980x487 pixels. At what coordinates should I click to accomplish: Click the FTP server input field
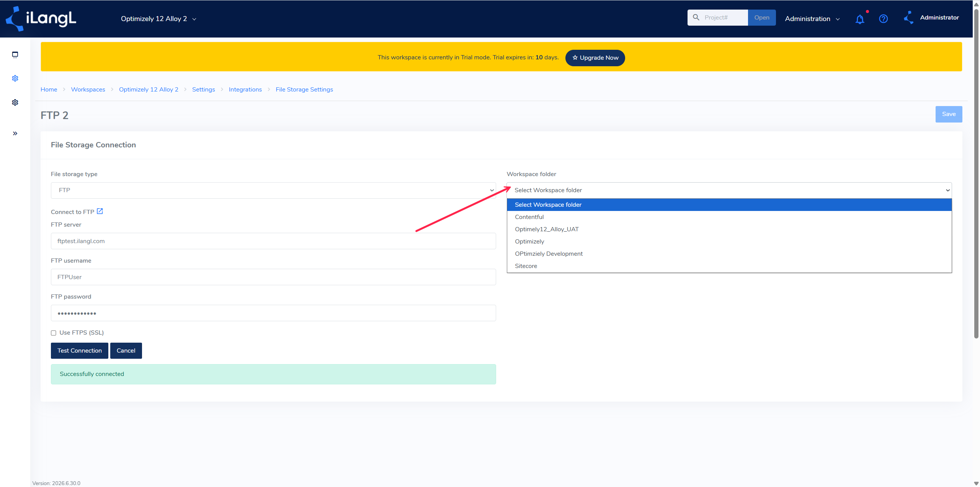coord(273,241)
